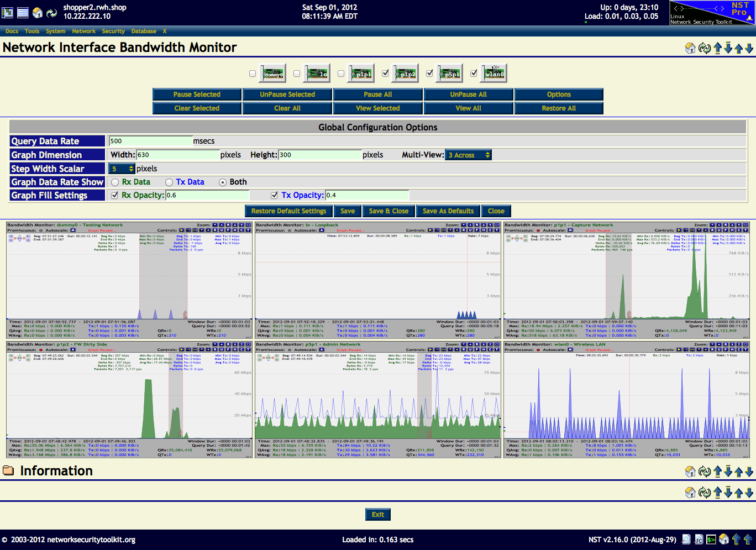756x550 pixels.
Task: Click reload icon in Information section row
Action: tap(704, 472)
